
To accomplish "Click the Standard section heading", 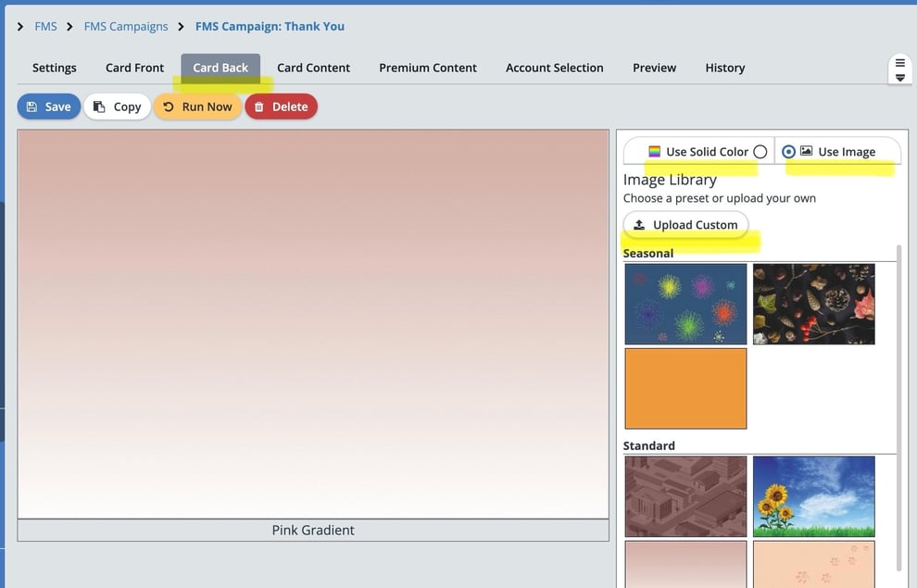I will click(648, 445).
